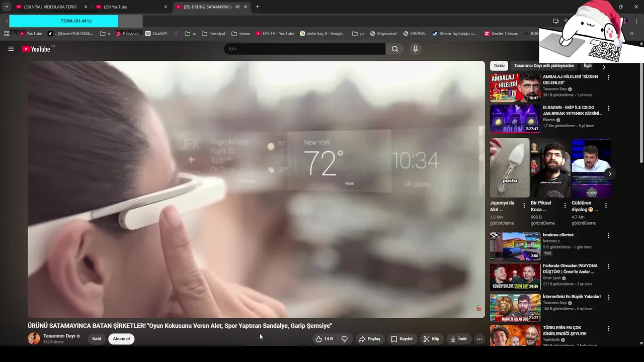
Task: Open options for Bir Piksel Koca Short
Action: 565,206
